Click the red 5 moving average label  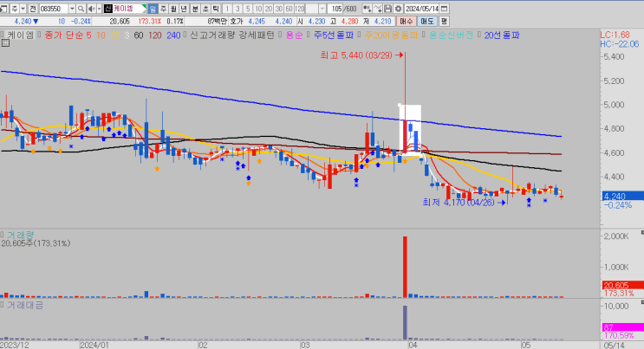88,36
